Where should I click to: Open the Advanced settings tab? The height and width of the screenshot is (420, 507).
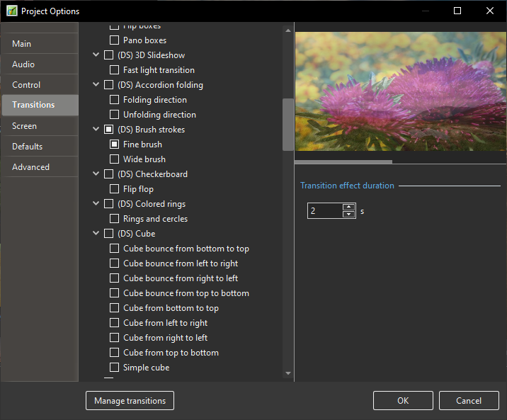coord(30,167)
